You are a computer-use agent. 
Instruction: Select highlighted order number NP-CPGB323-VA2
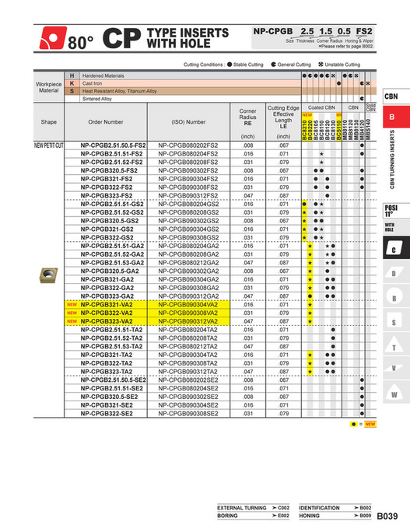[107, 321]
